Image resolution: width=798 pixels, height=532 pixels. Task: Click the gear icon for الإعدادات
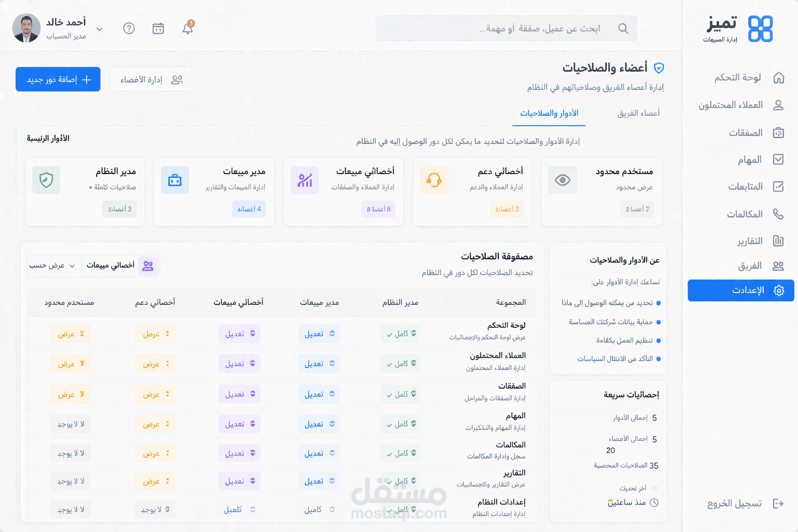pyautogui.click(x=778, y=290)
